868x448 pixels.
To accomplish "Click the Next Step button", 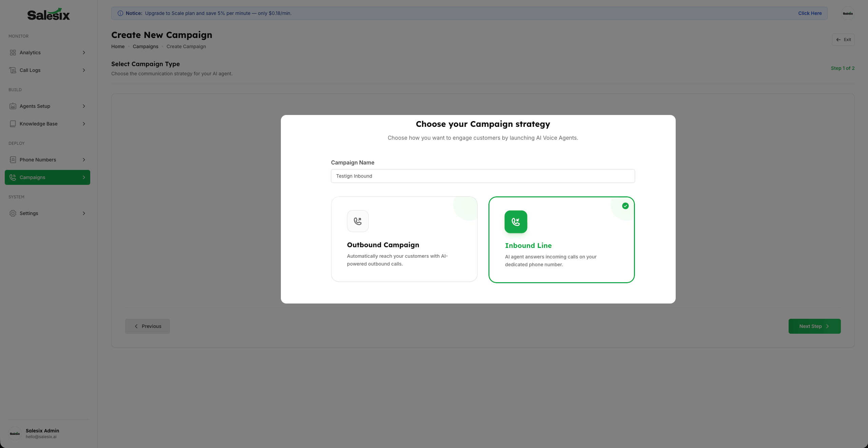I will (x=814, y=326).
